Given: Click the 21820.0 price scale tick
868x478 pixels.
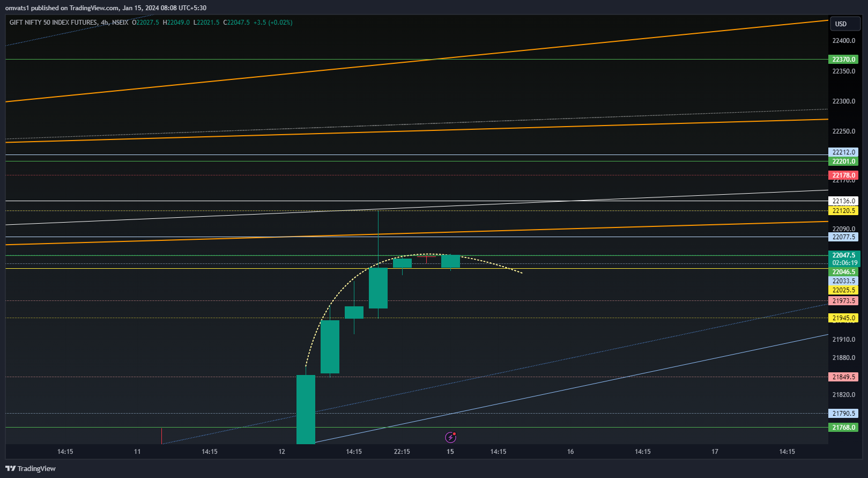Looking at the screenshot, I should click(843, 395).
